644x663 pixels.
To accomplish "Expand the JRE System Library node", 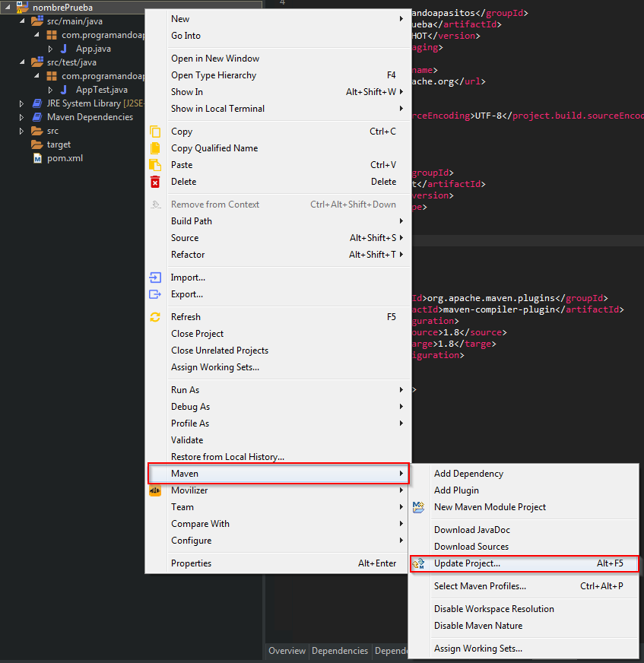I will click(22, 103).
